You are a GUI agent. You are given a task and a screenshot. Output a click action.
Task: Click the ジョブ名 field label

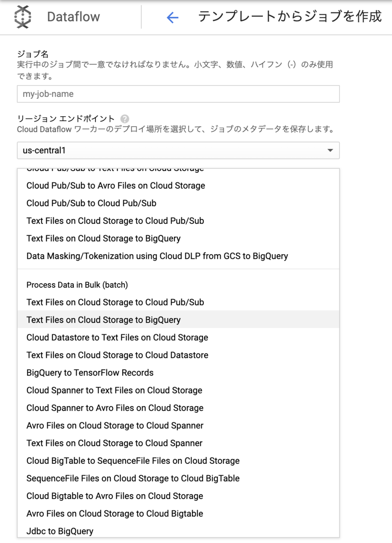tap(33, 54)
